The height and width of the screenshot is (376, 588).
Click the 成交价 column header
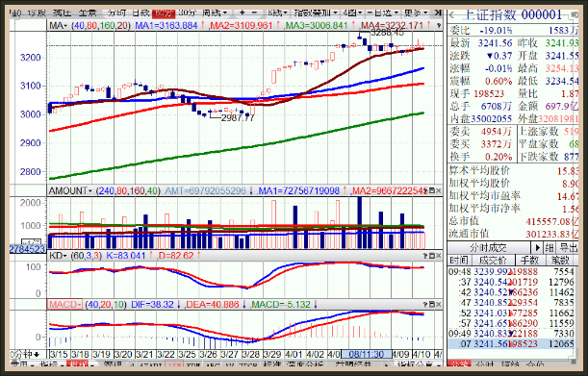[494, 260]
